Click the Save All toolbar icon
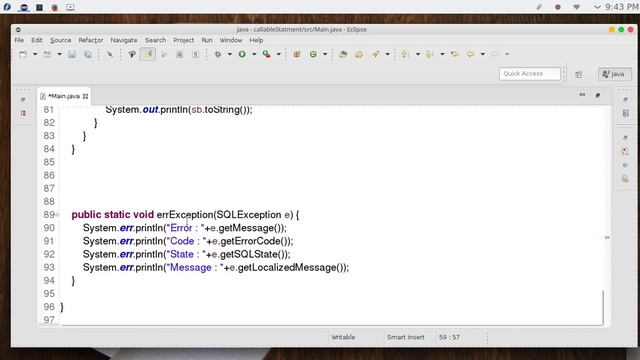This screenshot has width=640, height=360. (88, 54)
